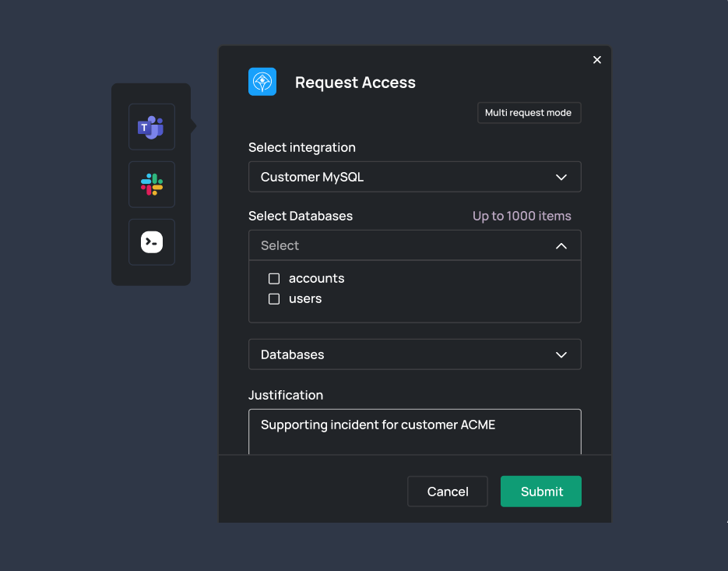Click the chevron arrow on Customer MySQL

coord(561,178)
